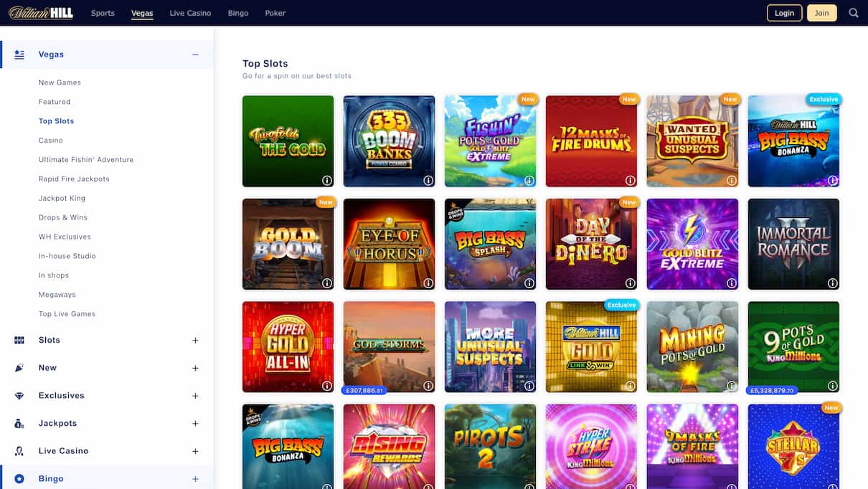Image resolution: width=868 pixels, height=489 pixels.
Task: Click the Live Casino section icon
Action: pos(19,451)
